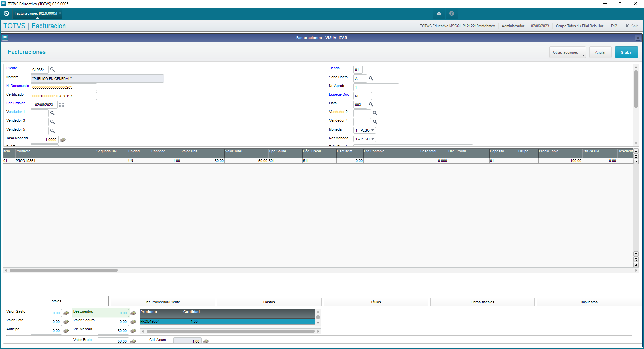Click calculator icon beside Tasa Moneda

coord(63,140)
